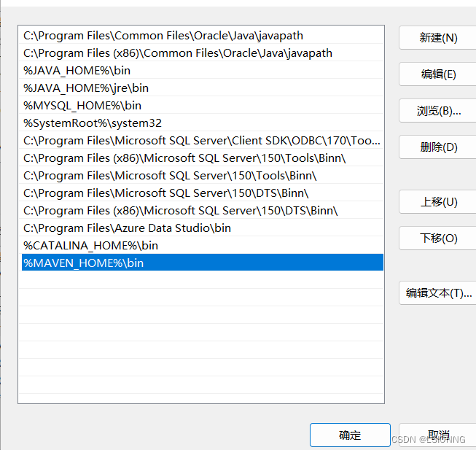Select (x86) SQL Server\150\Tools\Binn entry

(x=203, y=158)
